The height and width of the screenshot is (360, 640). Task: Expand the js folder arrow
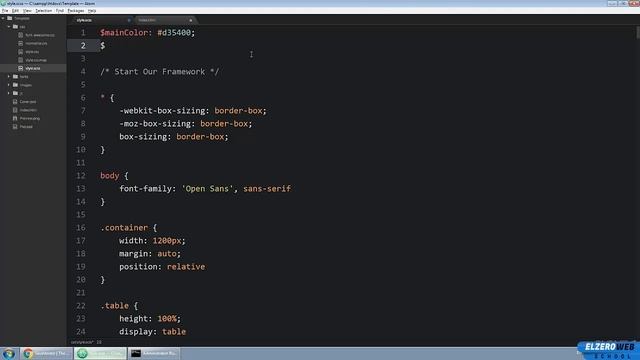pyautogui.click(x=9, y=93)
